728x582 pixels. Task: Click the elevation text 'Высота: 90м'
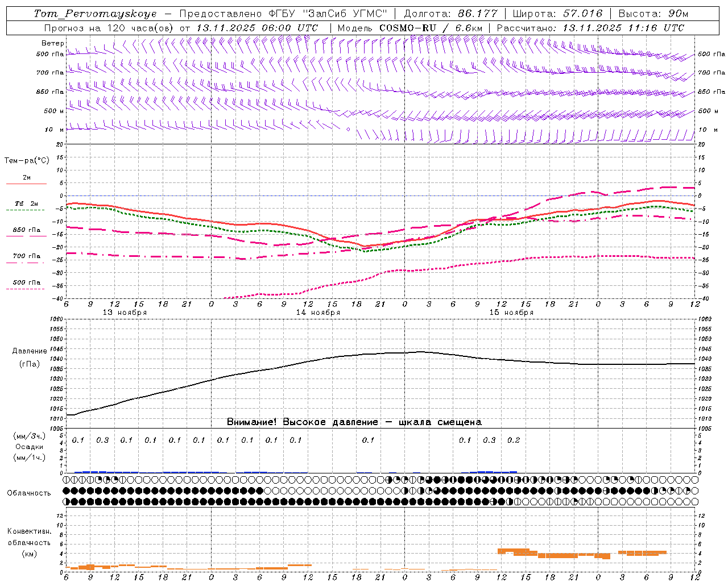point(653,14)
